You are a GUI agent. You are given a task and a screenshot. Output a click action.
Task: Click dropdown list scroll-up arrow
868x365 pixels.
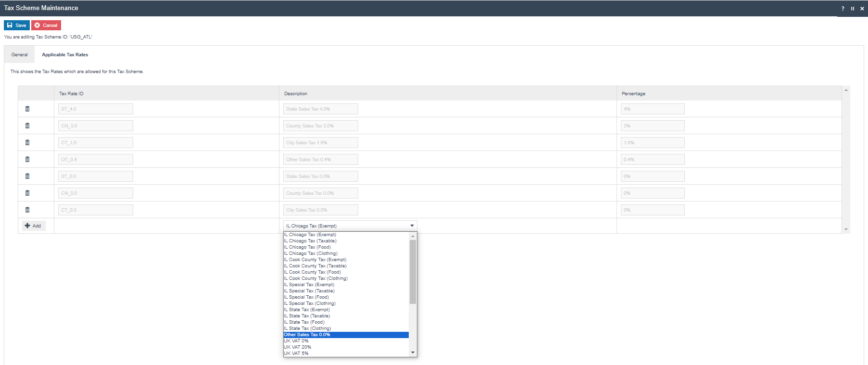click(413, 236)
